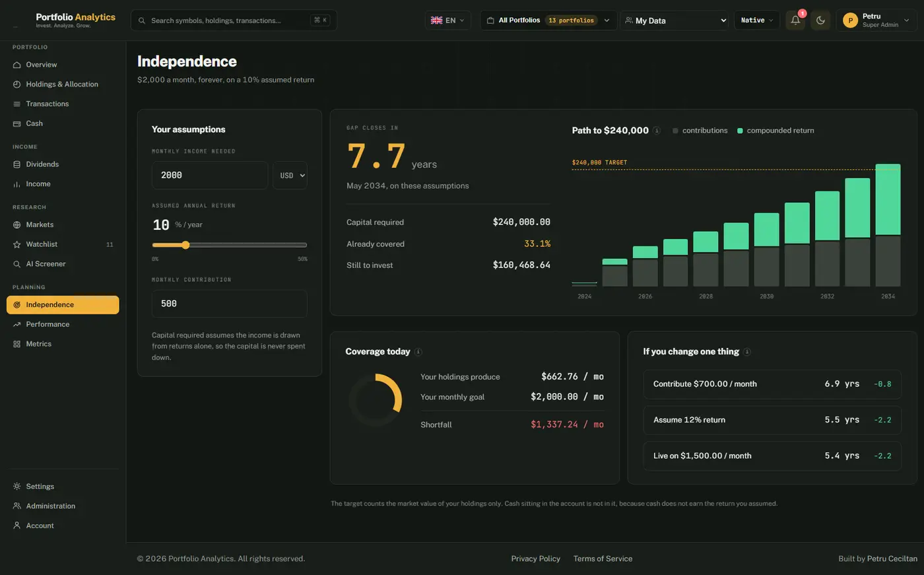Click the info icon beside Path to $240,000

click(657, 131)
